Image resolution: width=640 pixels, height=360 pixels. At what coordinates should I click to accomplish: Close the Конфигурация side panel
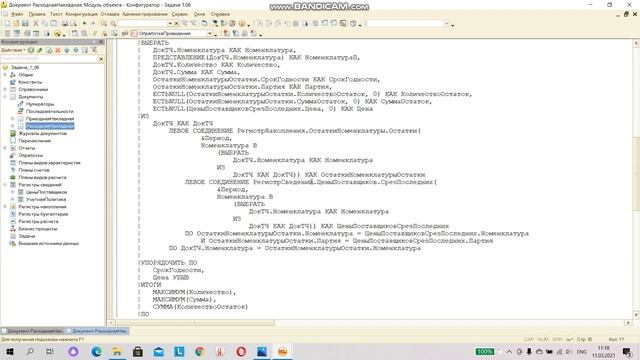coord(101,42)
